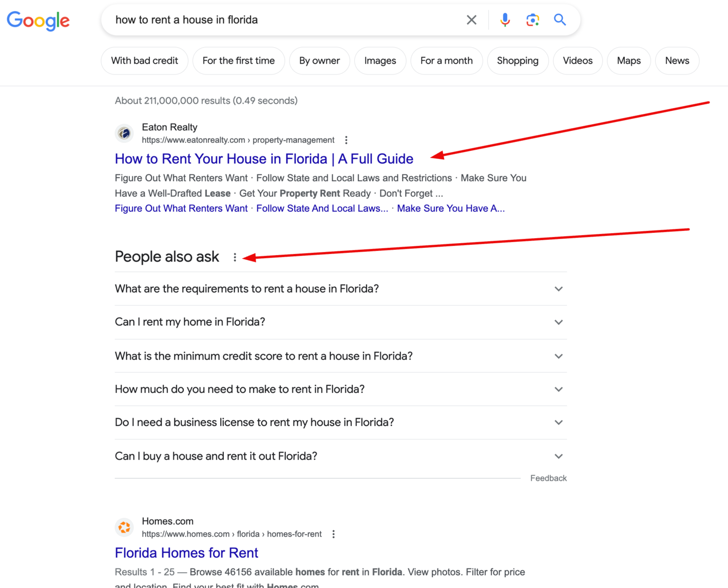Screen dimensions: 728x588
Task: Open the three-dot menu next to People also ask
Action: click(x=234, y=257)
